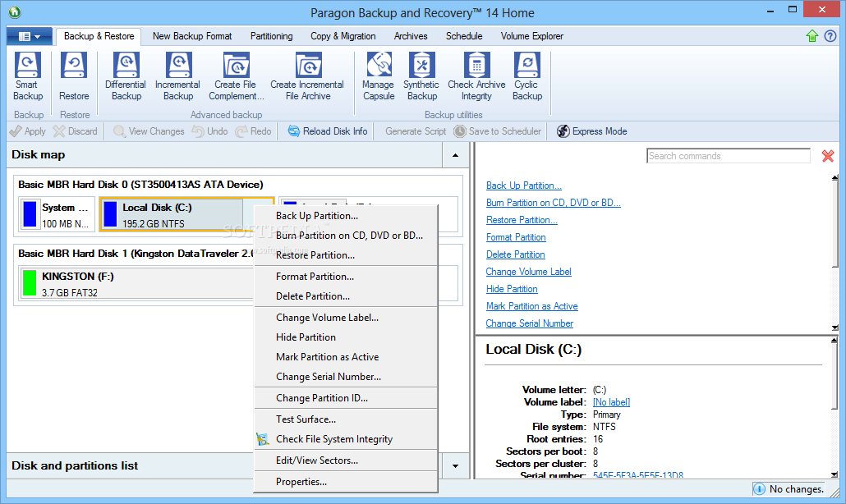Launch the Smart Backup wizard icon

(x=28, y=76)
